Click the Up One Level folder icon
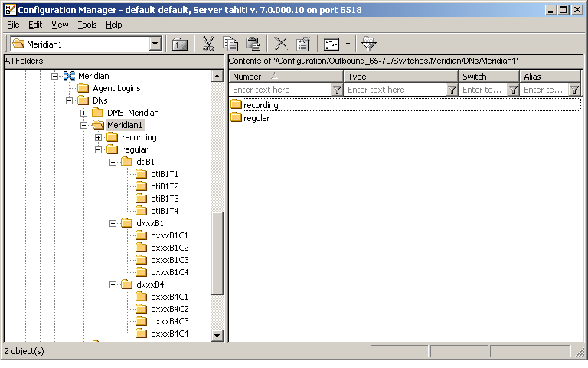 click(x=180, y=44)
